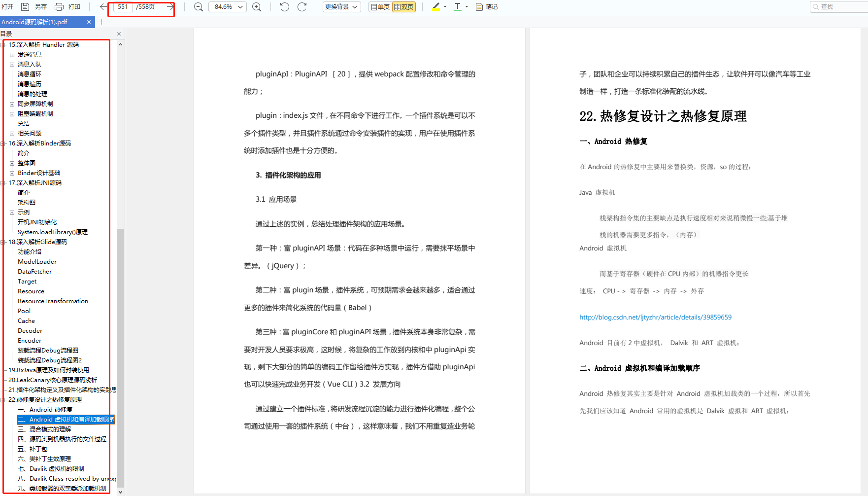Click the zoom out magnifier icon
This screenshot has width=868, height=496.
(199, 7)
